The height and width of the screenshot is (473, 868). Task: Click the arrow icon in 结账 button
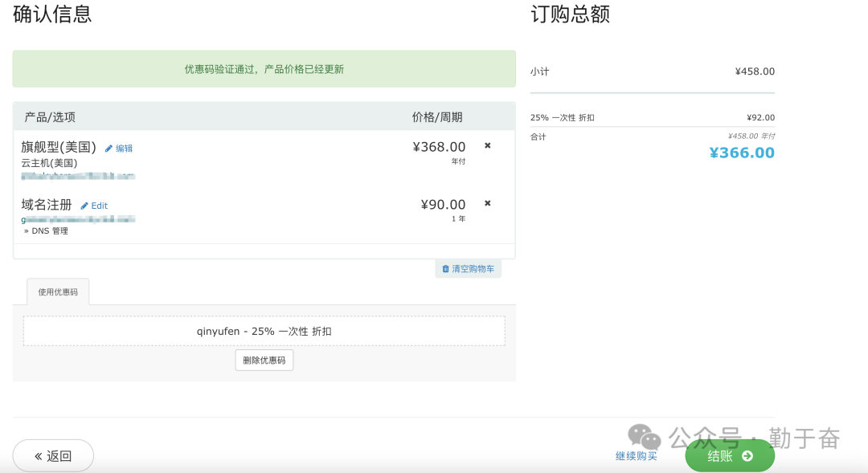pyautogui.click(x=747, y=456)
